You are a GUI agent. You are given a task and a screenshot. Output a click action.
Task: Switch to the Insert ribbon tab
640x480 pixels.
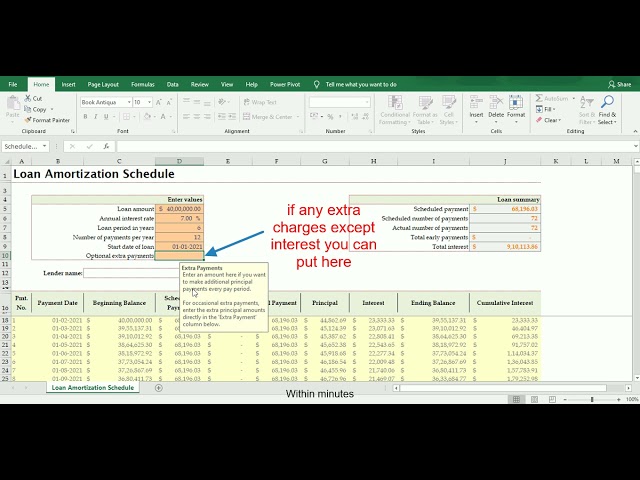pos(68,84)
